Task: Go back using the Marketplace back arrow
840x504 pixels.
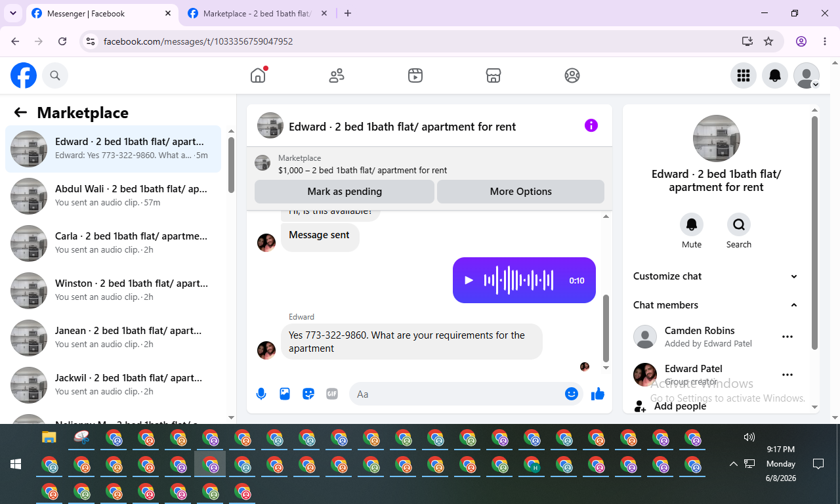Action: click(20, 112)
